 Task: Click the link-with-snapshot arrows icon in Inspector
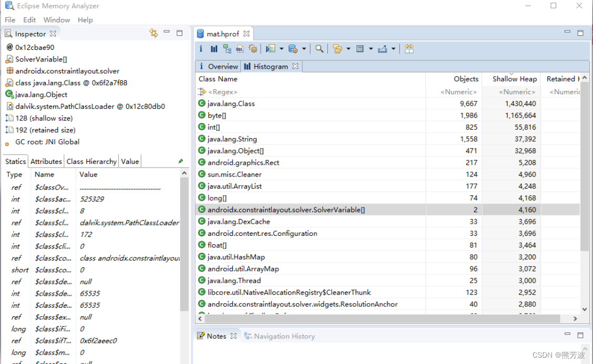click(x=152, y=33)
